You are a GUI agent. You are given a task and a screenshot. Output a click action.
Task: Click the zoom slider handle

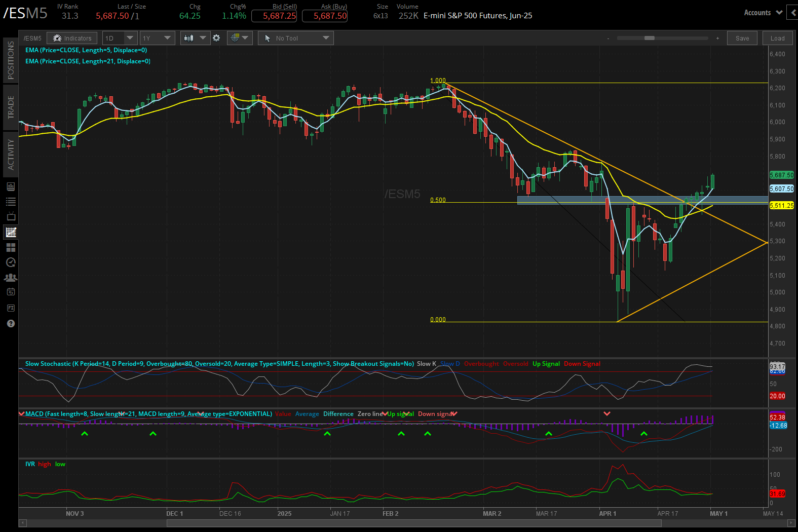650,38
